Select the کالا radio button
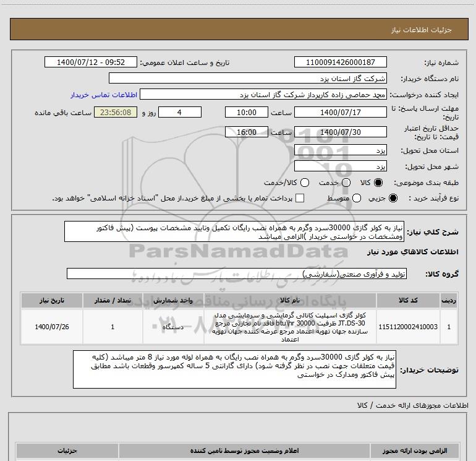The height and width of the screenshot is (461, 476). coord(378,183)
